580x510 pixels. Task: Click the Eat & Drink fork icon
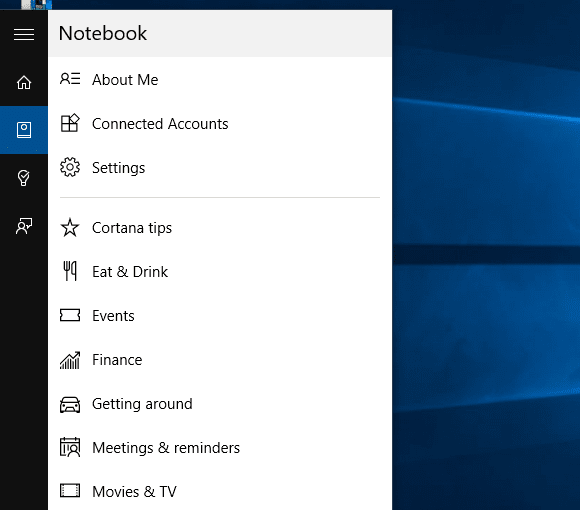pyautogui.click(x=70, y=271)
